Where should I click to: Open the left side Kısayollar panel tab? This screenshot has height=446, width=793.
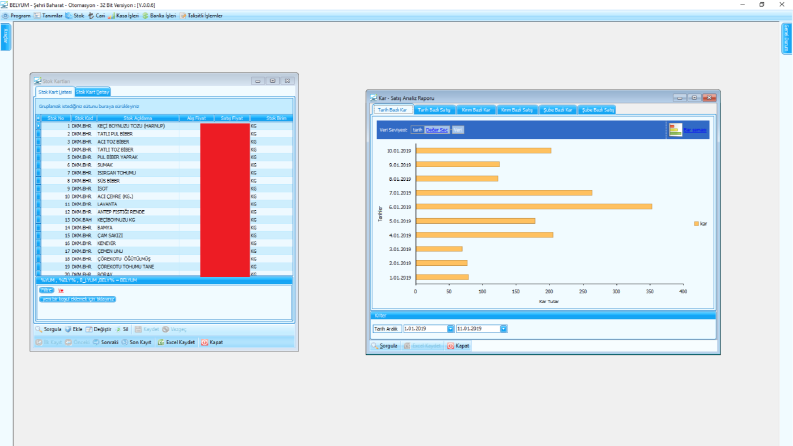pos(6,36)
